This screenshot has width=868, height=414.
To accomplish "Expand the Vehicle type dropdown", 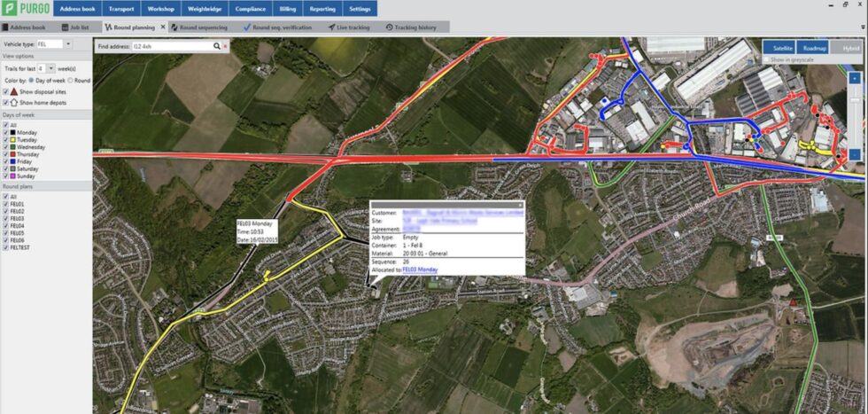I will pos(67,43).
